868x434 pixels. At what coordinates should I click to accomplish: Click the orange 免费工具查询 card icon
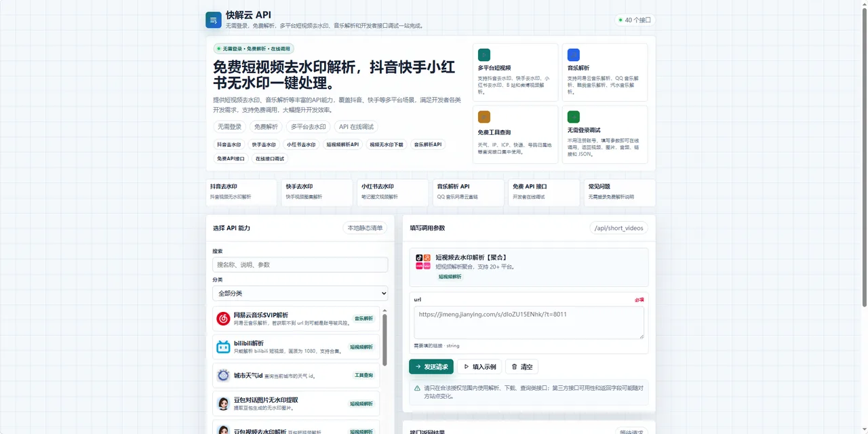pos(484,117)
